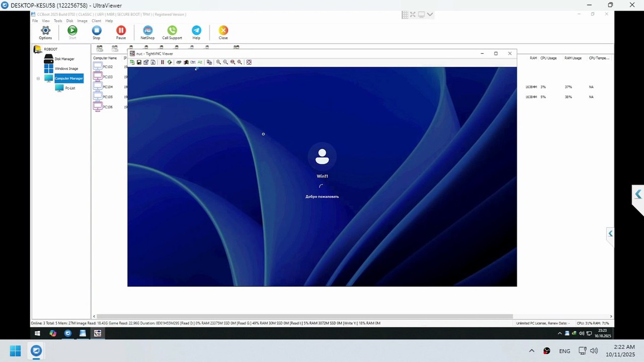Viewport: 644px width, 362px height.
Task: Open the Tools menu in CCBoot
Action: point(58,21)
